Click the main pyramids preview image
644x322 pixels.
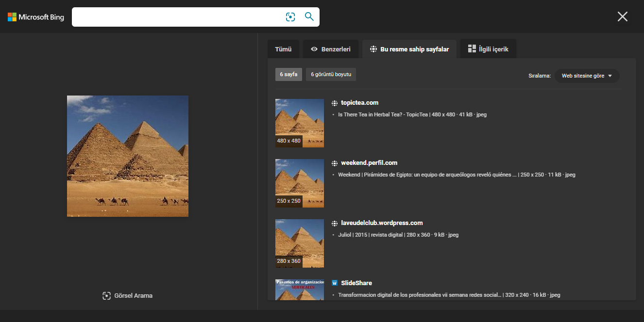[128, 156]
